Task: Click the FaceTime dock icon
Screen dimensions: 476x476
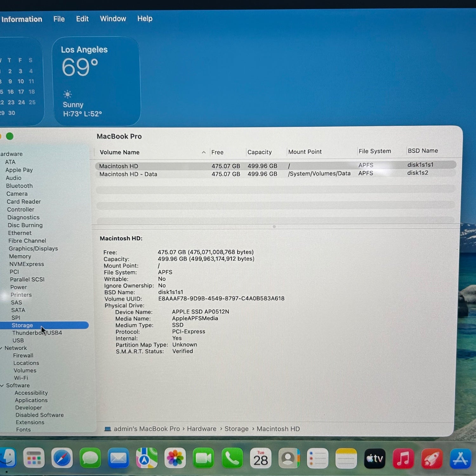Action: coord(203,458)
